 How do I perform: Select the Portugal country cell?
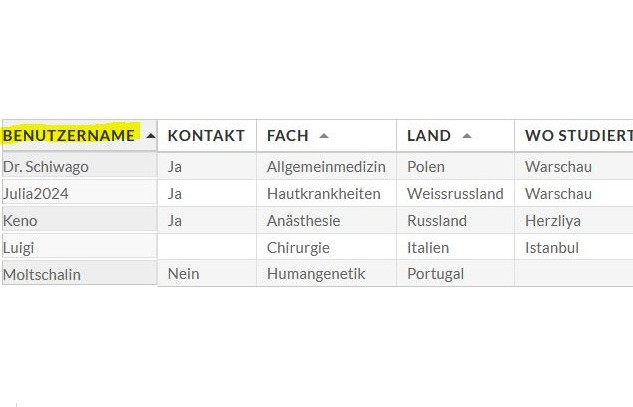436,274
